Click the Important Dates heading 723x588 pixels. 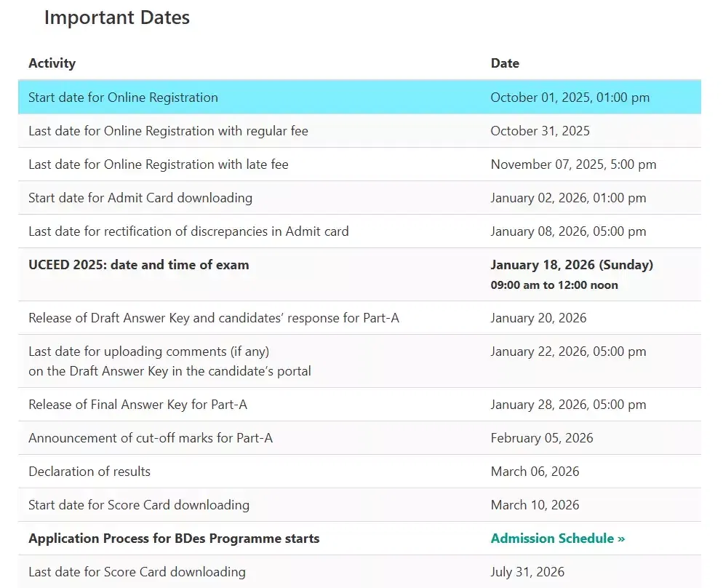(117, 18)
